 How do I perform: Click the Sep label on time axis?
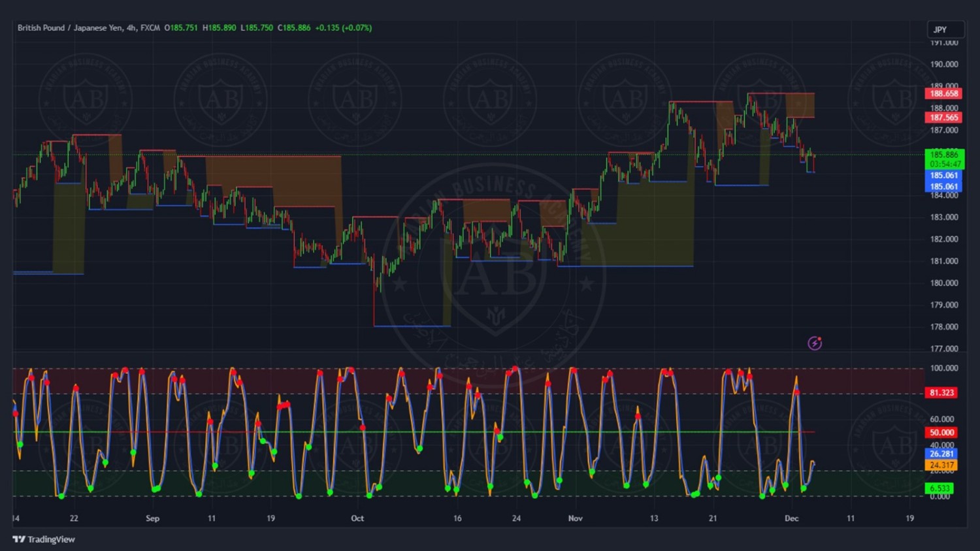point(152,518)
